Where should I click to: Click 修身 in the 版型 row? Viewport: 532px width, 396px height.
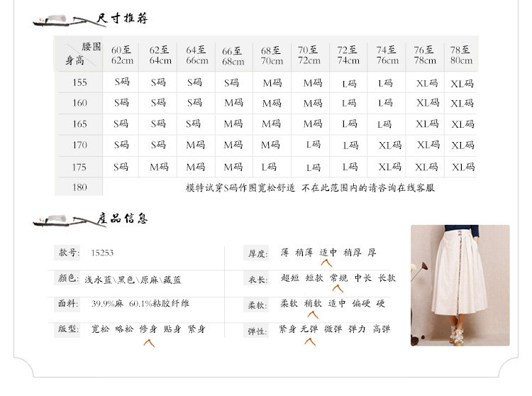[x=148, y=329]
